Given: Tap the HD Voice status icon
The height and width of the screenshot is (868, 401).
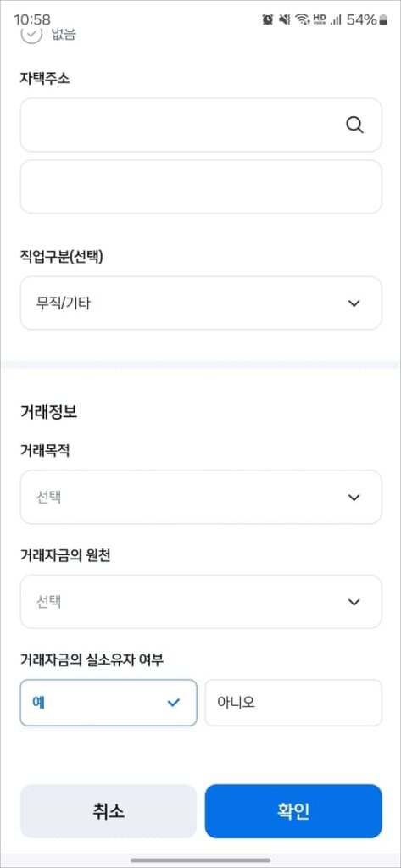Looking at the screenshot, I should pos(320,20).
